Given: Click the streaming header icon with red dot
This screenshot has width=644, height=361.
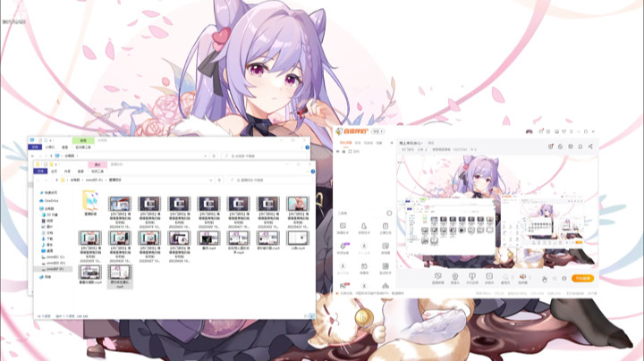Looking at the screenshot, I should [550, 146].
